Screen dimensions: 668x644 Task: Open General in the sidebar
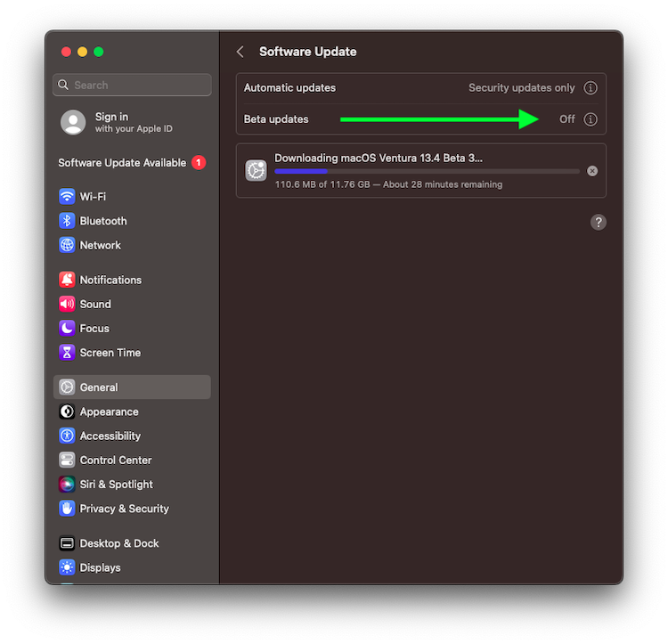click(132, 387)
